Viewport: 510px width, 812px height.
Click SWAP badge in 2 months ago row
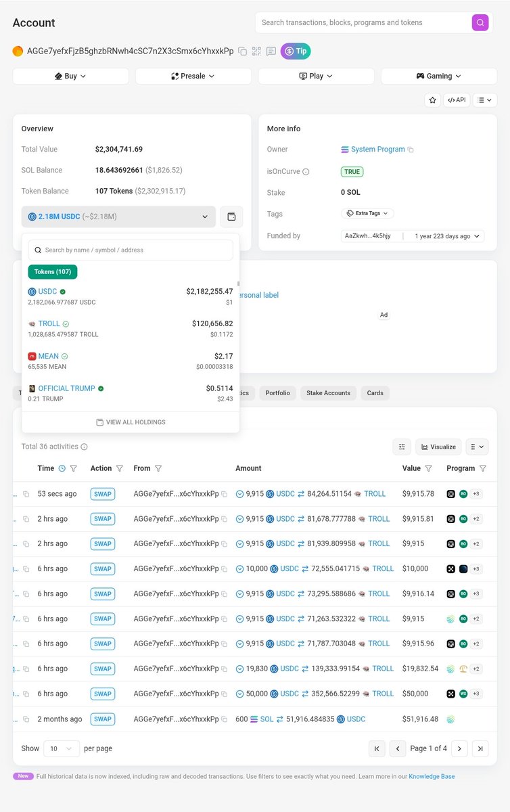click(103, 719)
